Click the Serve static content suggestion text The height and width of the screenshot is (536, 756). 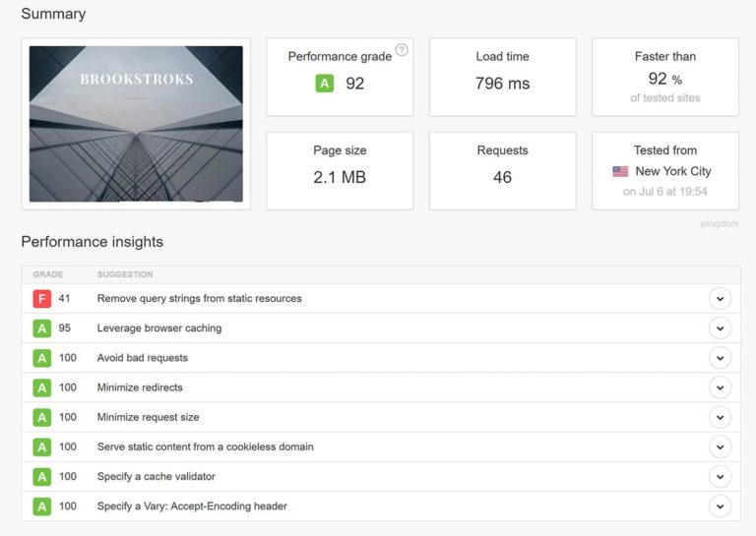tap(205, 447)
